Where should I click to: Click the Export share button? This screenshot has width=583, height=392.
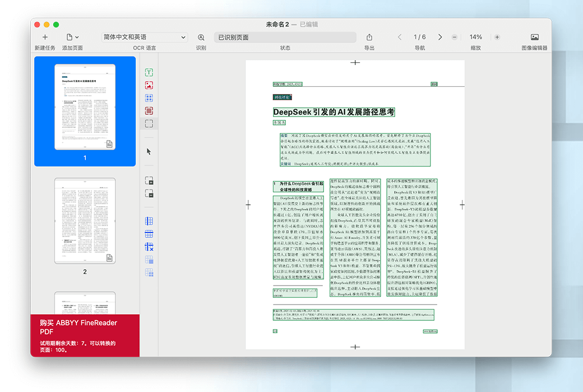(x=369, y=38)
